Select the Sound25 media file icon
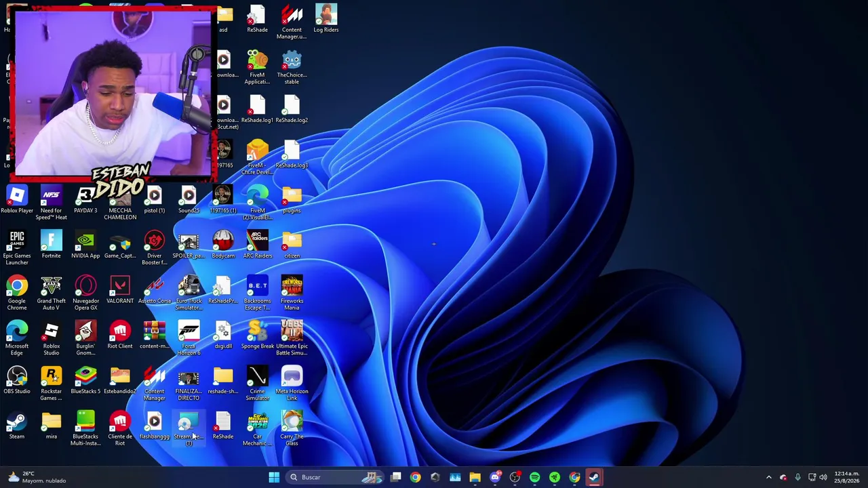This screenshot has width=868, height=488. [189, 201]
